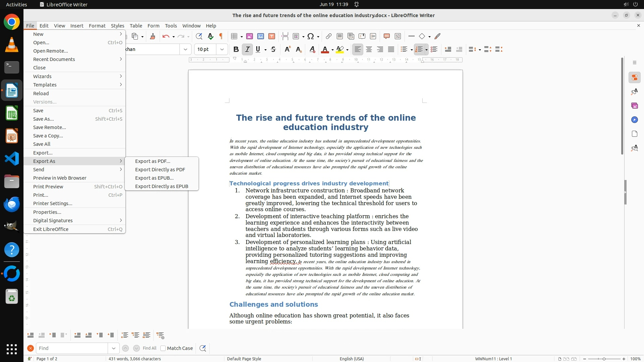Click the Insert Special Character omega icon
The image size is (644, 362).
pos(311,36)
